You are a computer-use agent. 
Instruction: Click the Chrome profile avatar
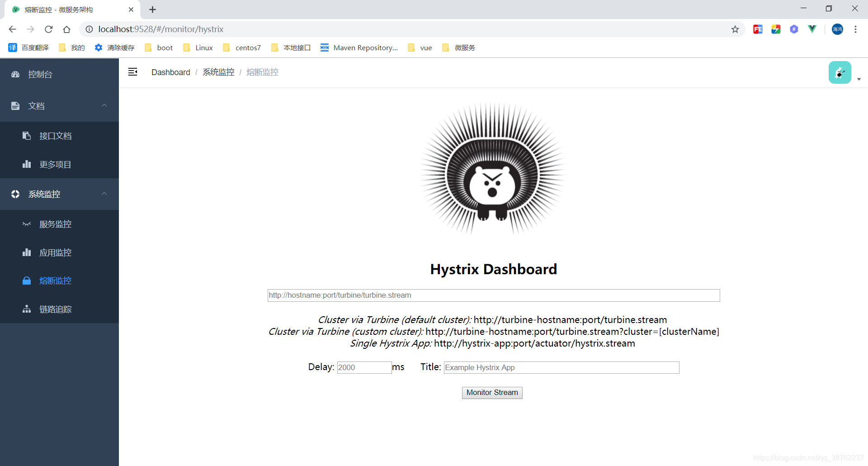tap(837, 29)
